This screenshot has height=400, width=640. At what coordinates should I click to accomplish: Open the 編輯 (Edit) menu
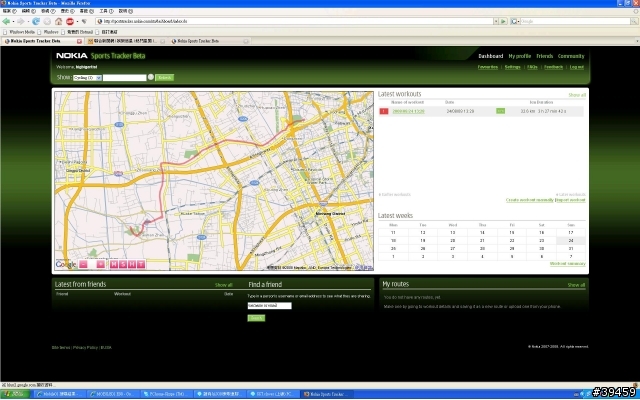click(x=28, y=11)
